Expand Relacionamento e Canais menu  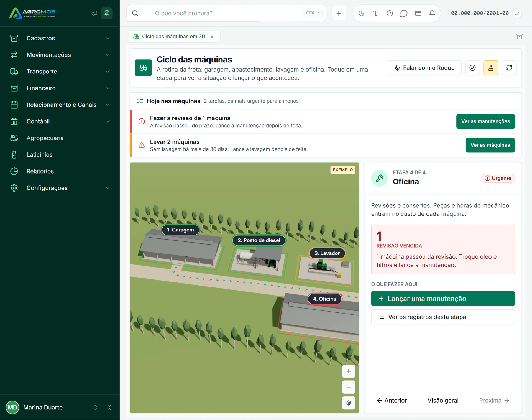coord(60,105)
